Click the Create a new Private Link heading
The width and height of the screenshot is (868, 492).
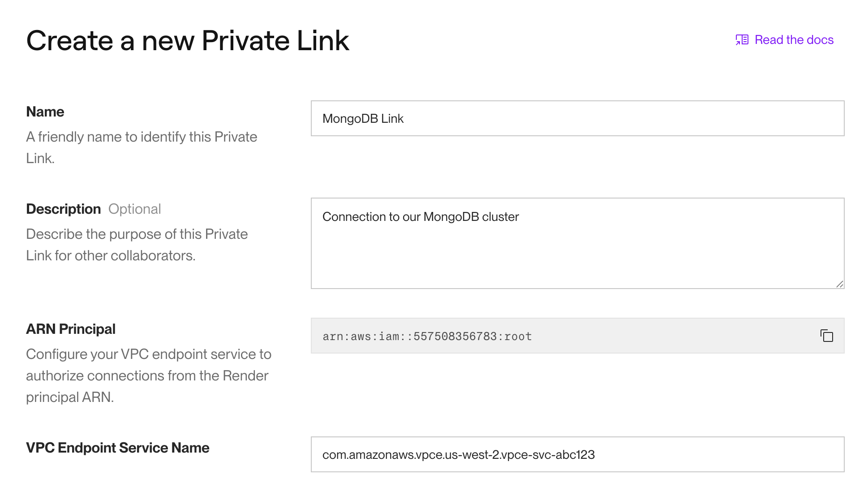tap(188, 40)
